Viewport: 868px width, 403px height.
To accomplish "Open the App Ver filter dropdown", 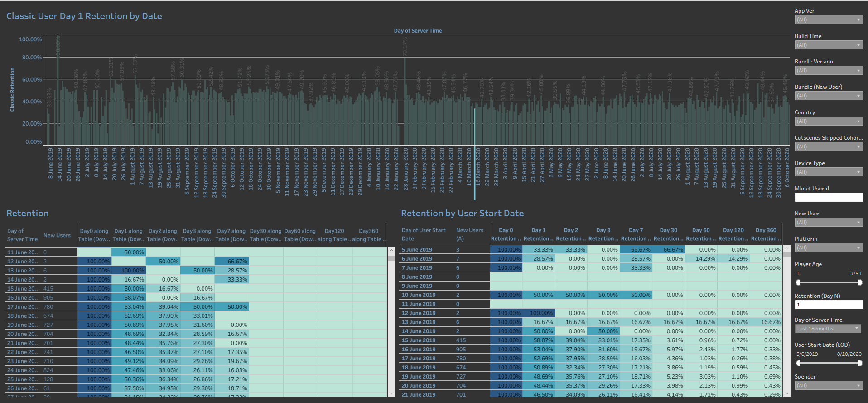I will (x=828, y=19).
